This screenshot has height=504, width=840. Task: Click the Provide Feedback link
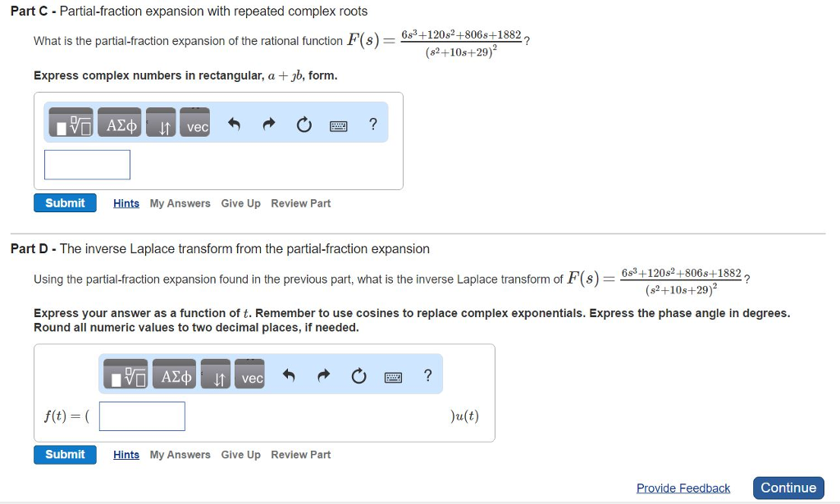pyautogui.click(x=683, y=488)
